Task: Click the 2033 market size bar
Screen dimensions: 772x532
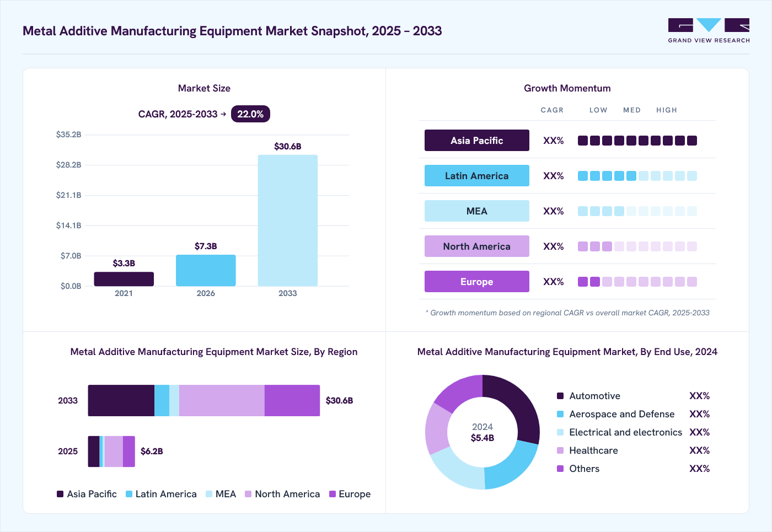Action: tap(288, 221)
